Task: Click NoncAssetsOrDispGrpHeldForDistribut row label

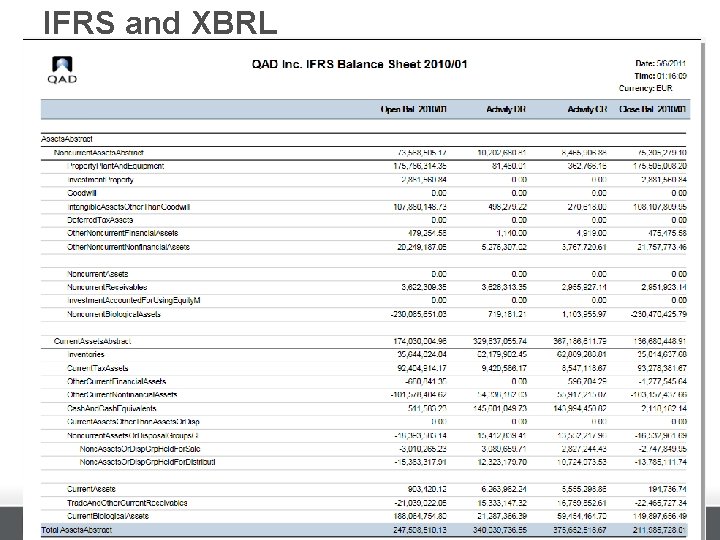Action: 147,462
